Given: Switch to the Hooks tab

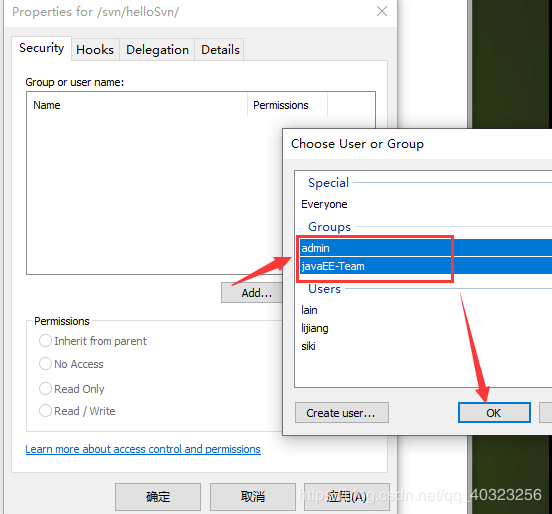Looking at the screenshot, I should tap(95, 50).
